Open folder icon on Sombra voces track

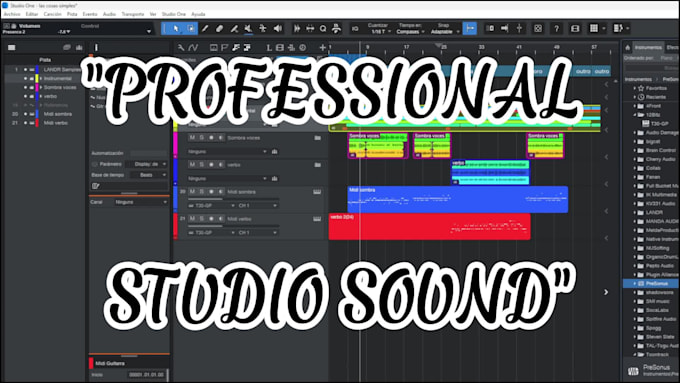tap(317, 138)
